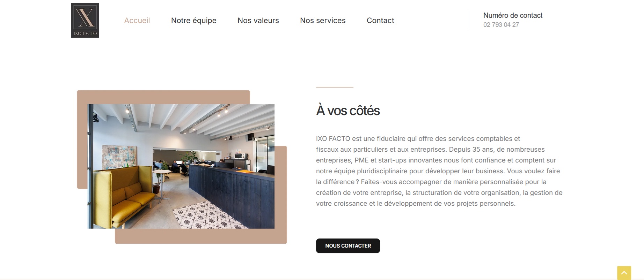This screenshot has width=644, height=280.
Task: Click the À vos côtés heading
Action: [x=348, y=111]
